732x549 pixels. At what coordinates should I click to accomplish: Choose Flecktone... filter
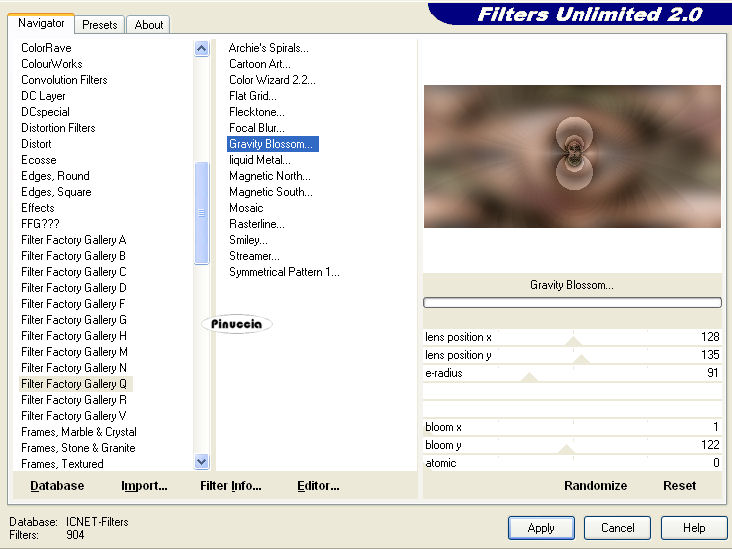click(x=257, y=112)
